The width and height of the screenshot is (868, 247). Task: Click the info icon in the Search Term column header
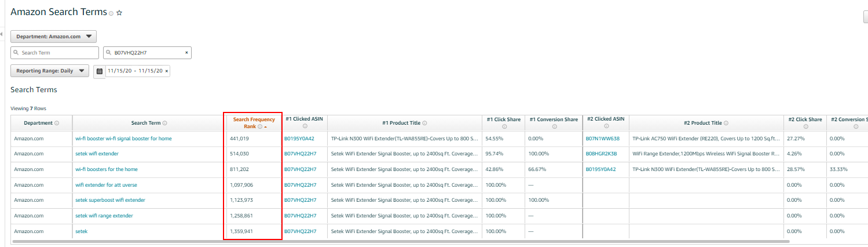(165, 123)
